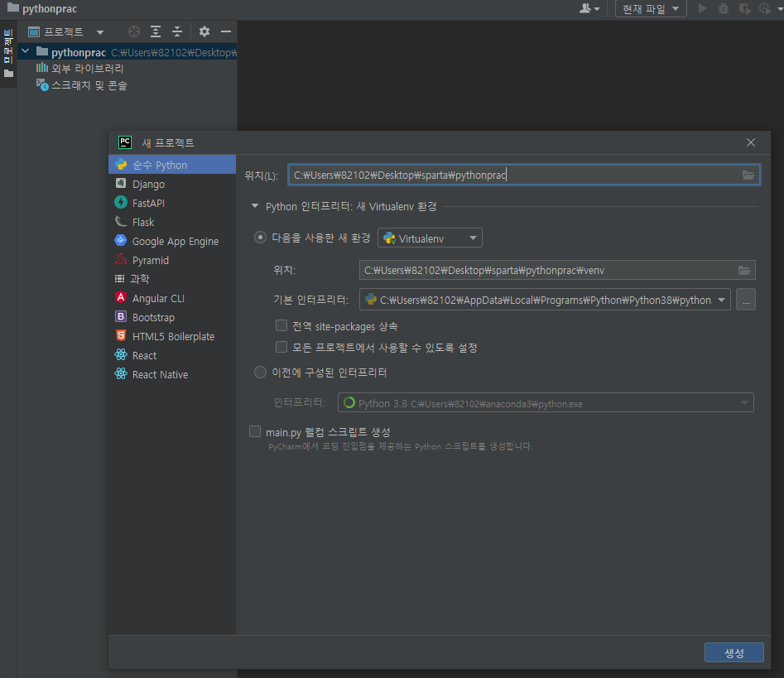
Task: Click the folder icon below side tab
Action: (x=8, y=74)
